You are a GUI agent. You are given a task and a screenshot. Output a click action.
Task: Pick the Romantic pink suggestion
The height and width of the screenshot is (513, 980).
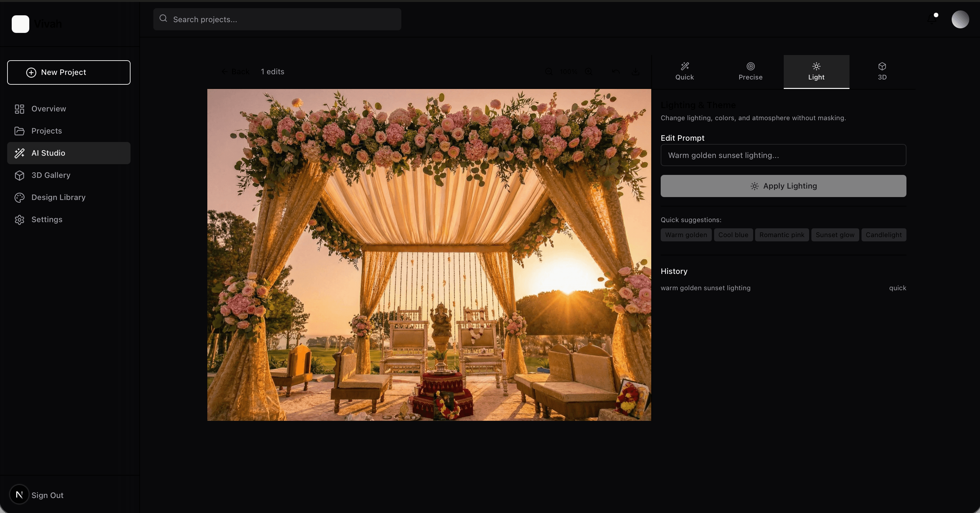[x=781, y=235]
